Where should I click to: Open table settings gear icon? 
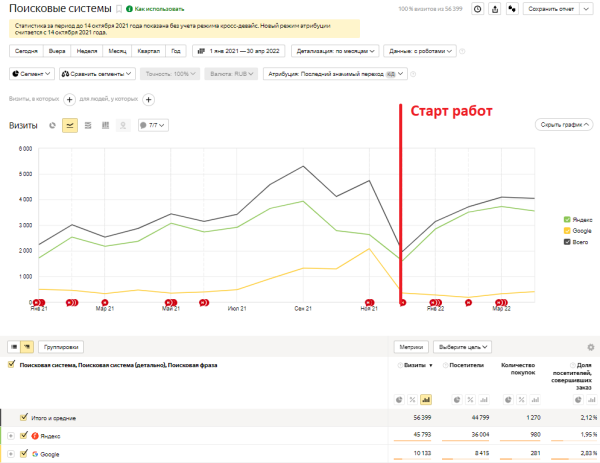click(590, 347)
